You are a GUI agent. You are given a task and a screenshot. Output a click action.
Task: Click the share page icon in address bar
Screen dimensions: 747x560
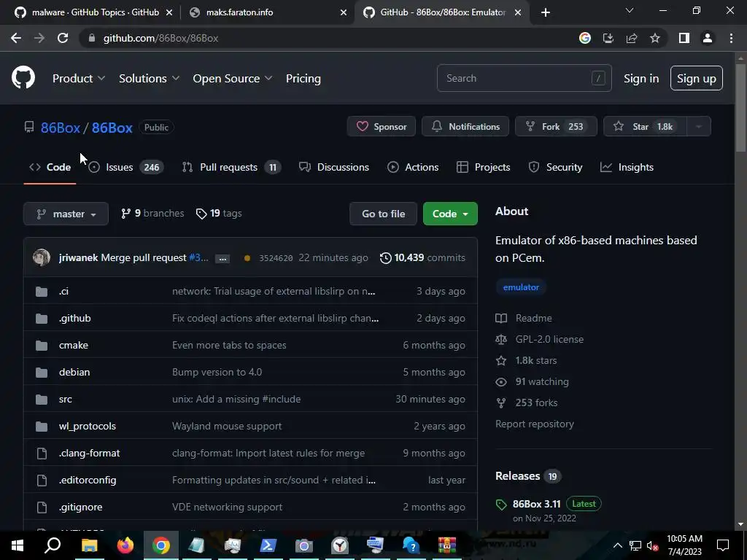(632, 38)
